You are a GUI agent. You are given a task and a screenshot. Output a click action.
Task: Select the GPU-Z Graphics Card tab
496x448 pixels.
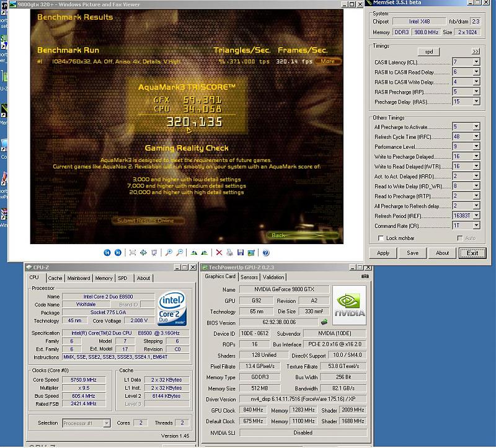pyautogui.click(x=220, y=276)
